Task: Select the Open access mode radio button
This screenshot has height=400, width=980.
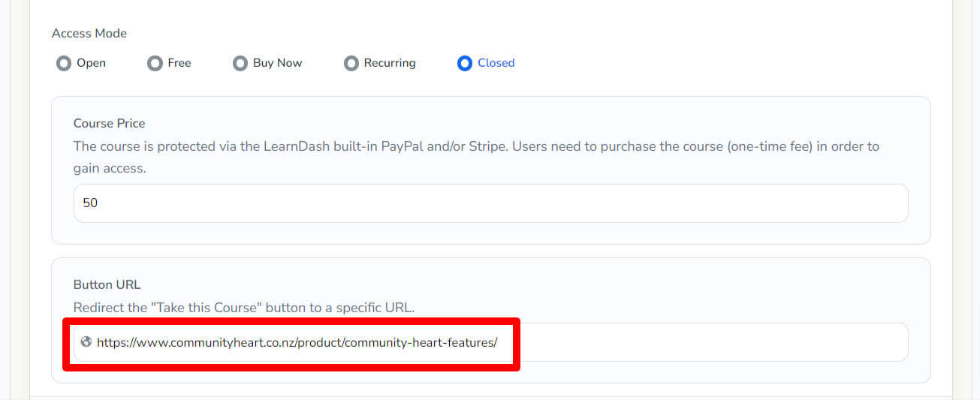Action: [64, 63]
